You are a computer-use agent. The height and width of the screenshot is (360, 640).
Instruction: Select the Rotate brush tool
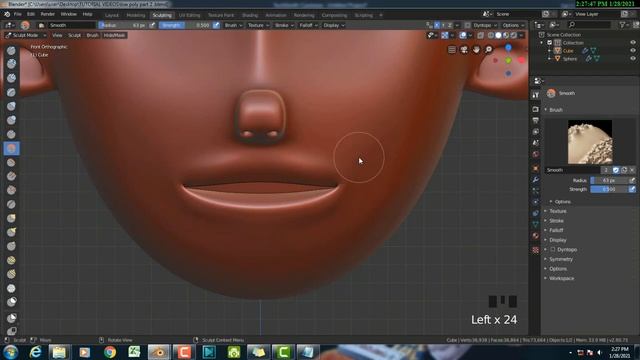pyautogui.click(x=11, y=274)
